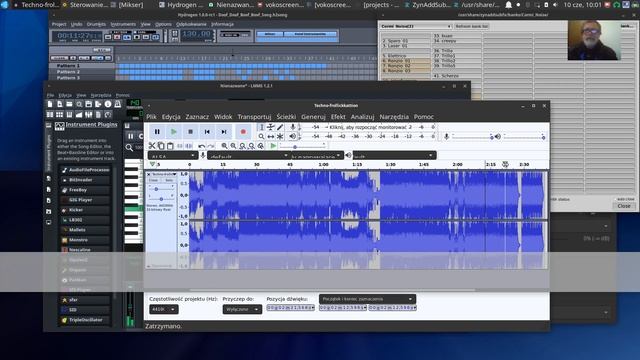The height and width of the screenshot is (360, 640).
Task: Click recording meter microphone icon in Audacity
Action: pyautogui.click(x=293, y=127)
